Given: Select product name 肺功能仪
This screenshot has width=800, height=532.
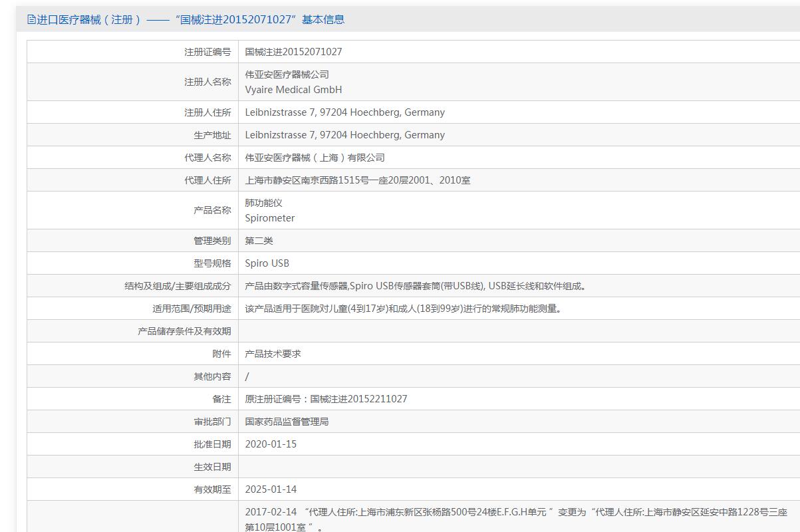Looking at the screenshot, I should tap(264, 203).
